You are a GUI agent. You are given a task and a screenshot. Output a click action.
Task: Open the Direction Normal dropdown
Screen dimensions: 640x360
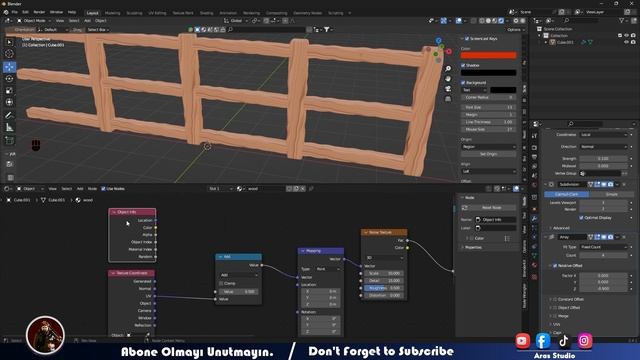603,147
